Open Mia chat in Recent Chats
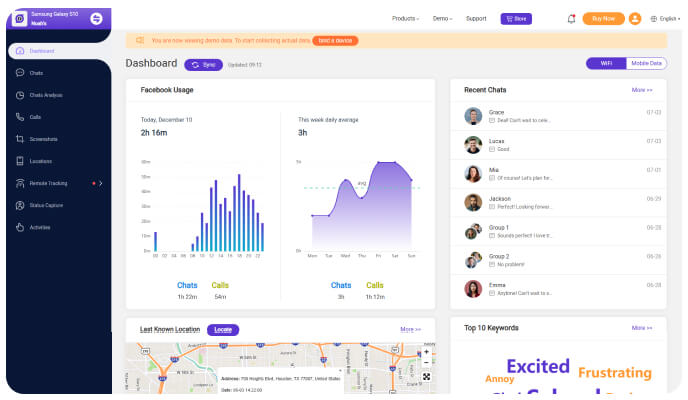The height and width of the screenshot is (400, 688). tap(558, 174)
